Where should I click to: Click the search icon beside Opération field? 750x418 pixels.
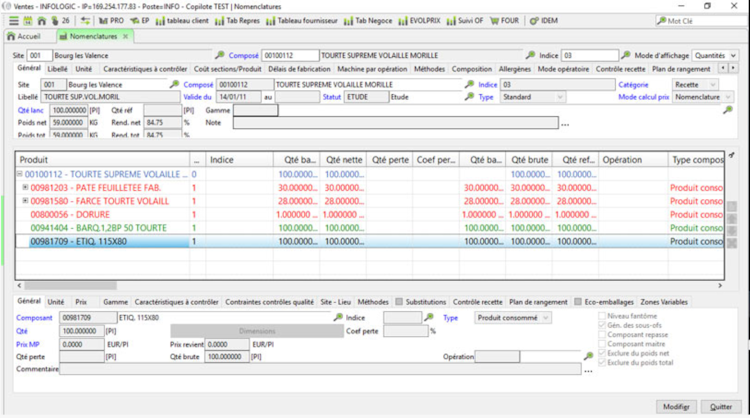(x=588, y=356)
